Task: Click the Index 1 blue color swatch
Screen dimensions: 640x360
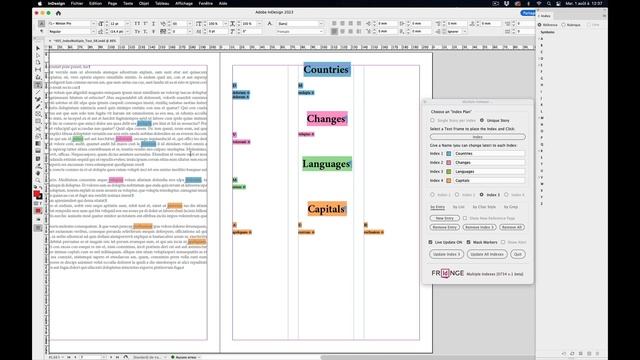Action: coord(449,153)
